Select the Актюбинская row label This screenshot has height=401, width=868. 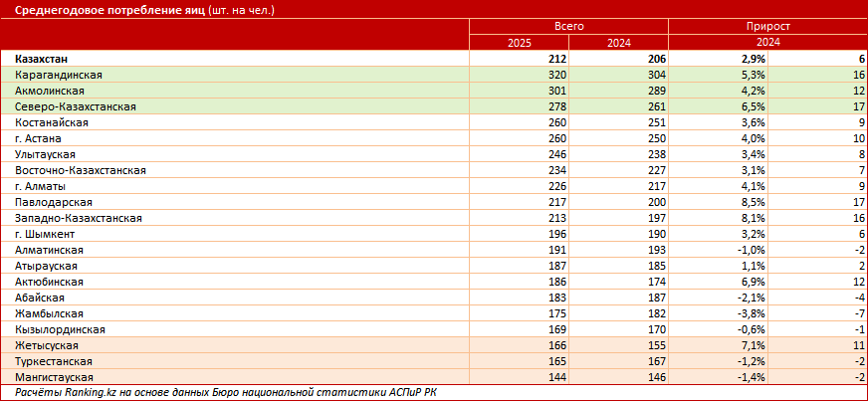49,282
